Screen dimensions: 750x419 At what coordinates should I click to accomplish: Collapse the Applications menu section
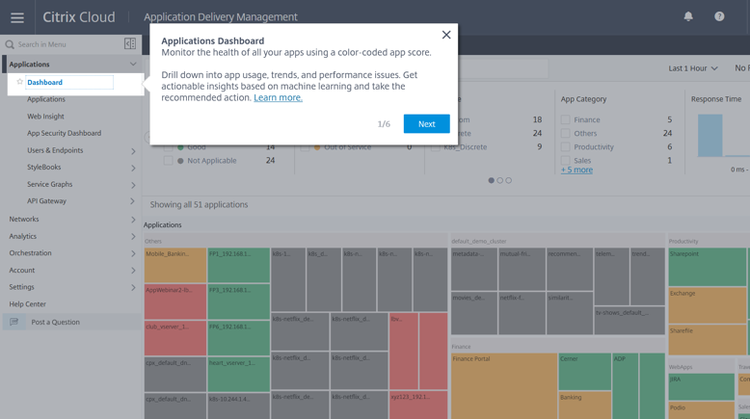(x=133, y=64)
